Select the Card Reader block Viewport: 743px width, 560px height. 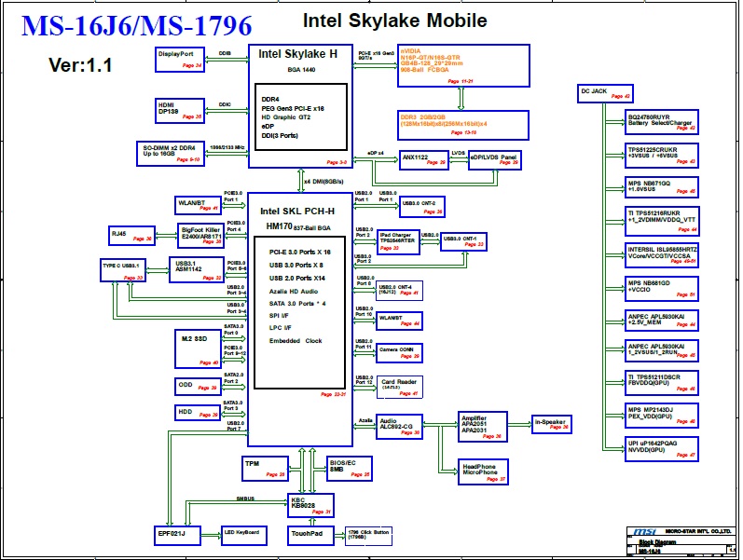tap(399, 387)
